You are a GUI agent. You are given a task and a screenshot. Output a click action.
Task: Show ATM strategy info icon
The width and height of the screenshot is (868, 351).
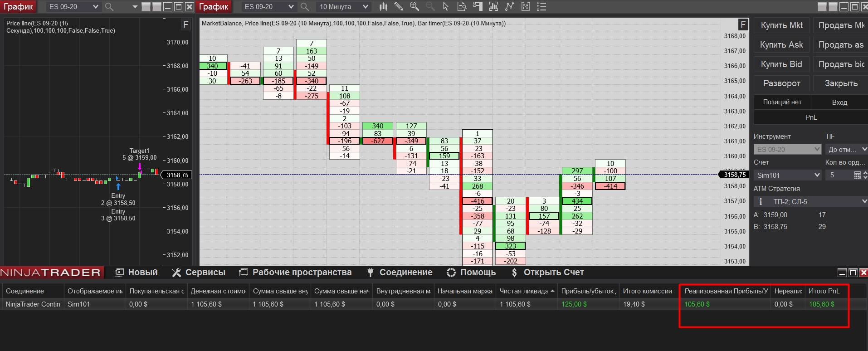(761, 202)
